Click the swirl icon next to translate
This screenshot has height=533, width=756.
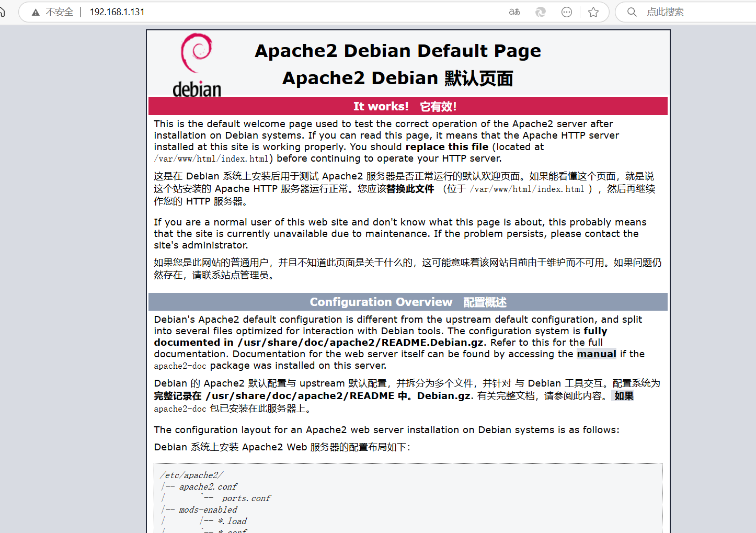541,12
